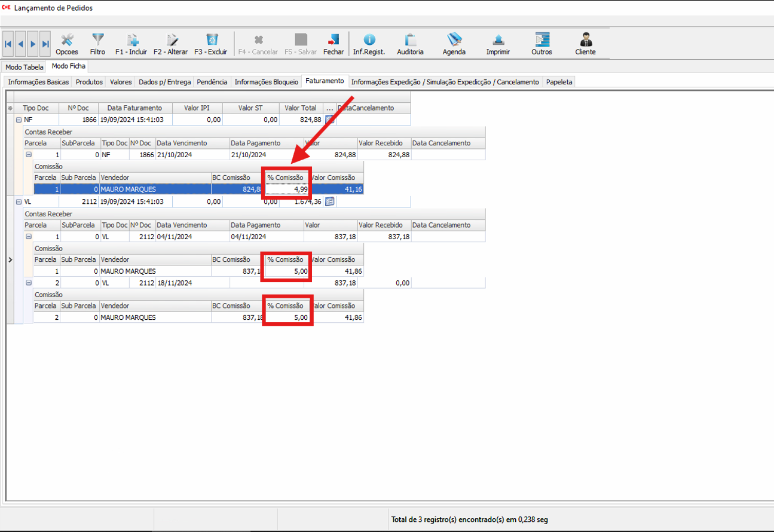Screen dimensions: 774x532
Task: Open the Auditoria clipboard icon
Action: pos(410,41)
